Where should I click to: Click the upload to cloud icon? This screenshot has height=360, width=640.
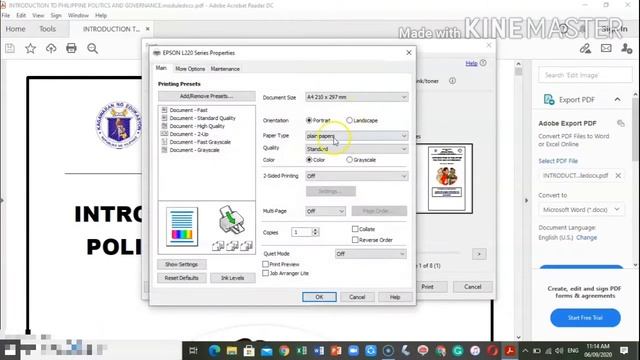point(51,49)
